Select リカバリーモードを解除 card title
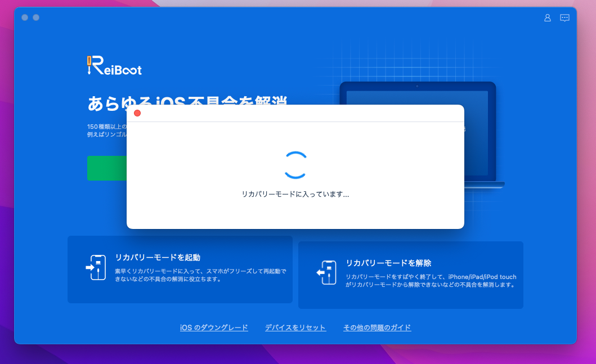The image size is (596, 364). click(388, 263)
